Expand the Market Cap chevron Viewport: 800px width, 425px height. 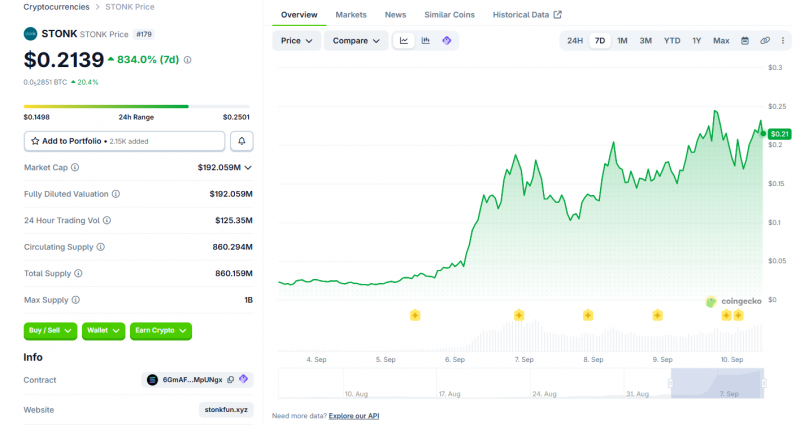[248, 167]
